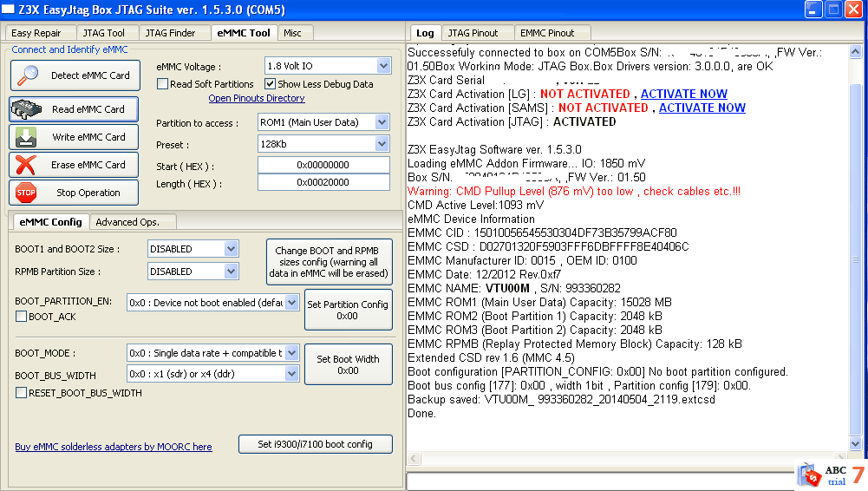
Task: Click Set i9300/i7100 boot config button
Action: [x=315, y=444]
